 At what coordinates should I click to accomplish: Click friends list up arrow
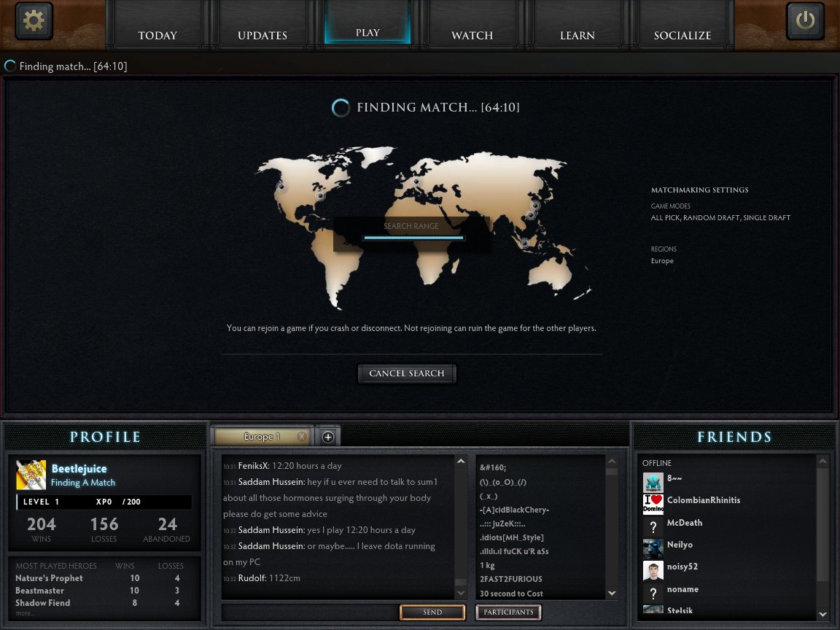click(x=822, y=461)
